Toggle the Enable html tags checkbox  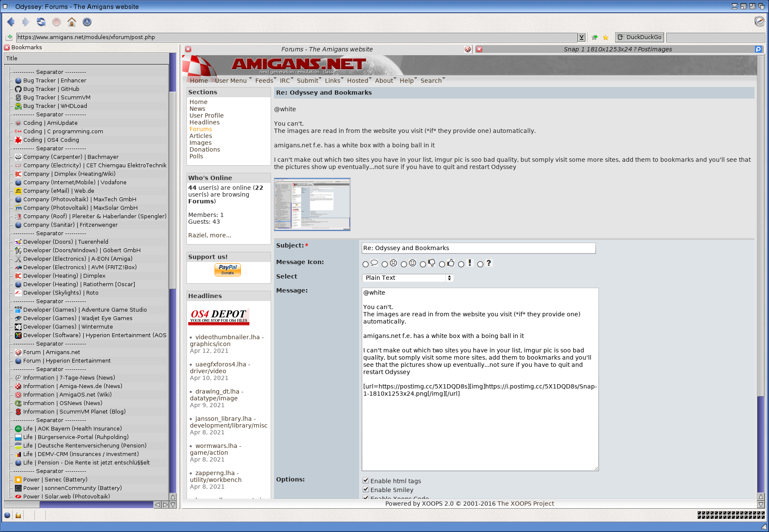365,481
